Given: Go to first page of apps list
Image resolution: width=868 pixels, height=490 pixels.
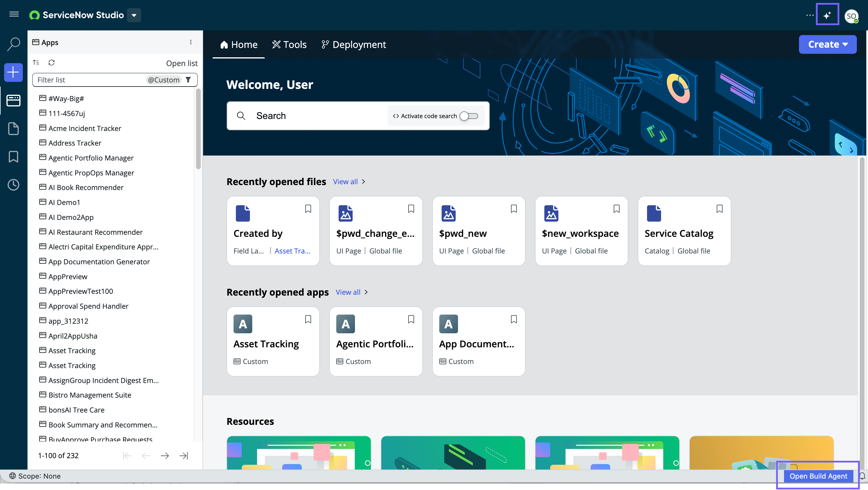Looking at the screenshot, I should [127, 456].
